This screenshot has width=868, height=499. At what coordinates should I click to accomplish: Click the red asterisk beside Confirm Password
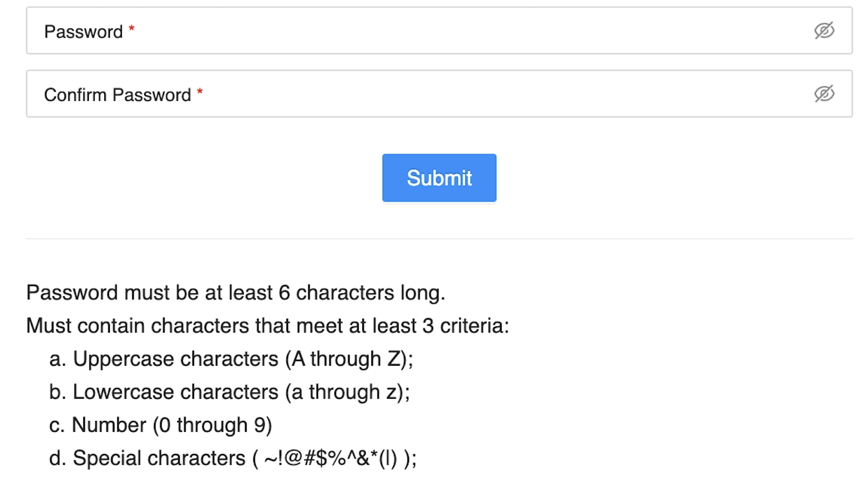pyautogui.click(x=200, y=91)
